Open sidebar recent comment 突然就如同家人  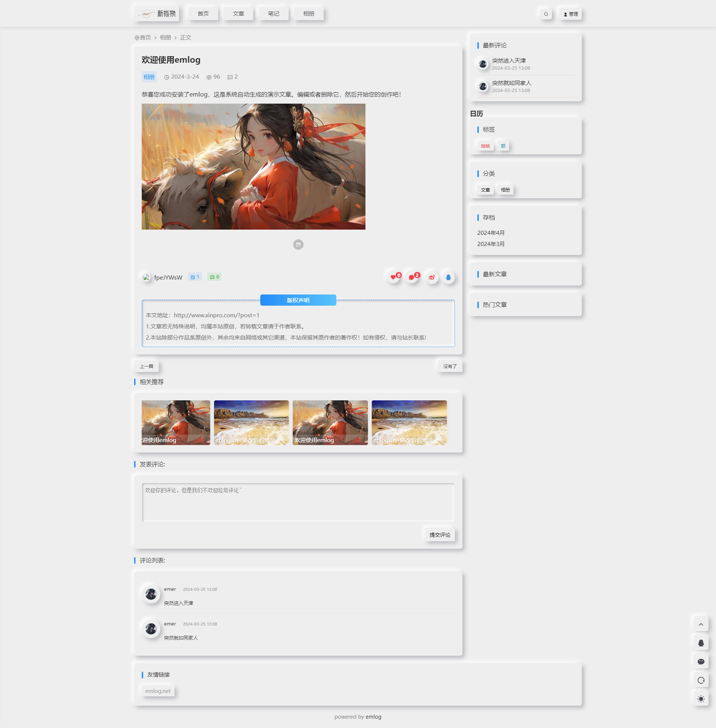click(x=511, y=83)
